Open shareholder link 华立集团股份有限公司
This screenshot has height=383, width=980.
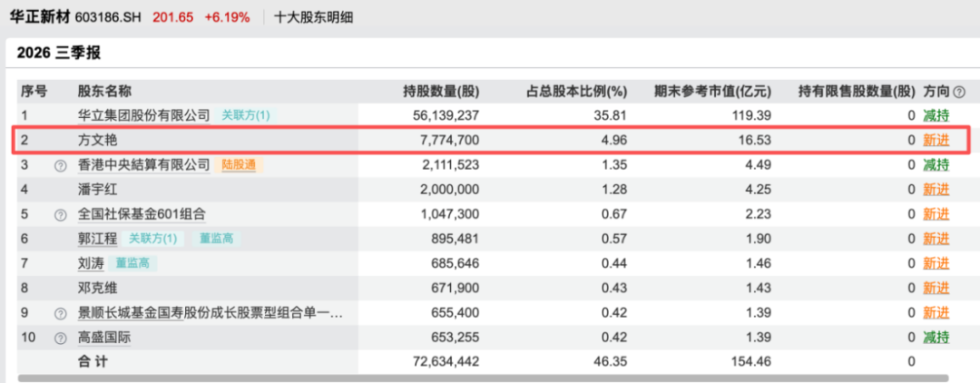[143, 115]
